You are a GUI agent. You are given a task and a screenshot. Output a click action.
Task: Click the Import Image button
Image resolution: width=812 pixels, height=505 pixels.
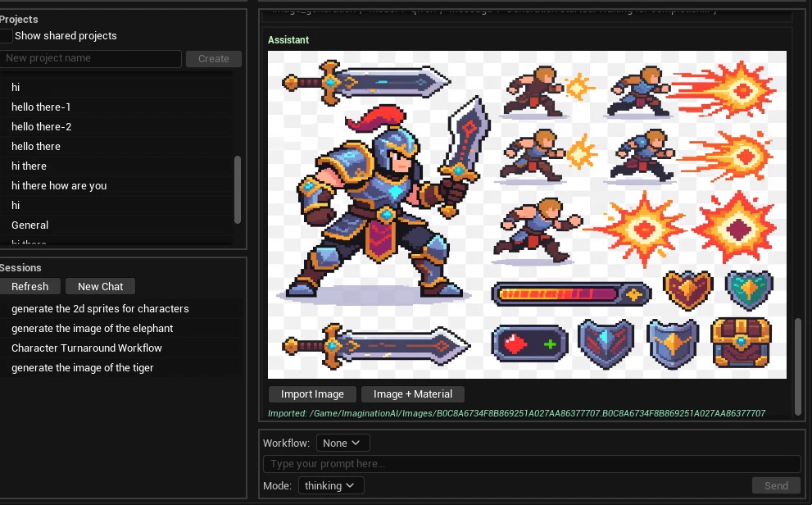coord(312,394)
